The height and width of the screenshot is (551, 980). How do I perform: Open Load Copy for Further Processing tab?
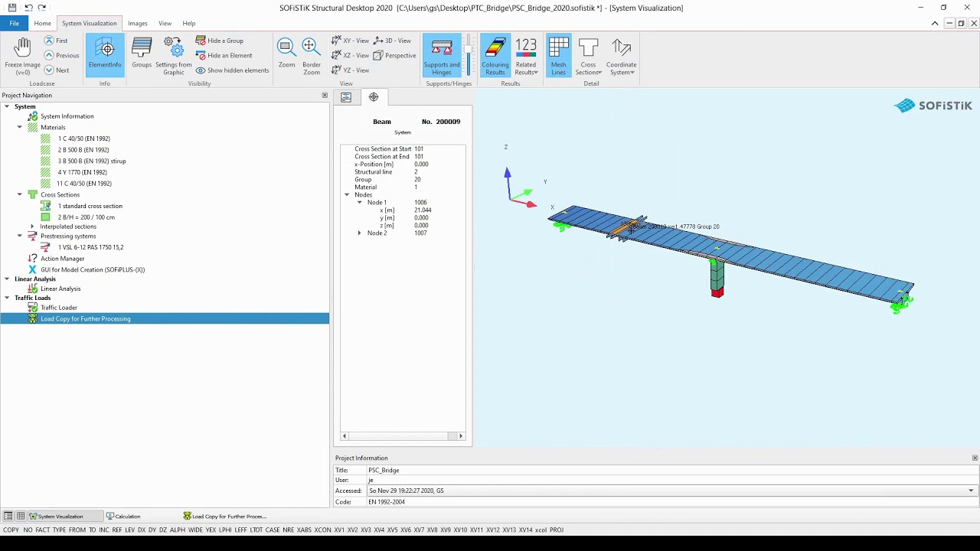point(224,517)
